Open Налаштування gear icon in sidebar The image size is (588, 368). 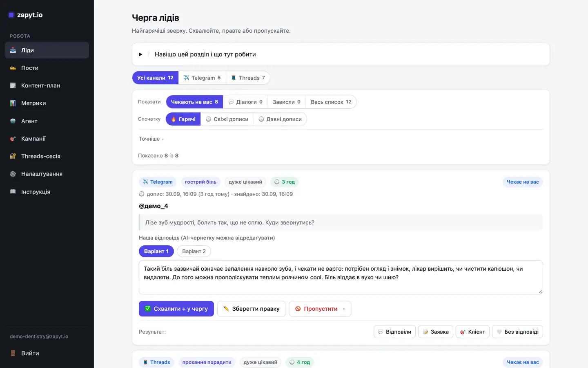13,174
